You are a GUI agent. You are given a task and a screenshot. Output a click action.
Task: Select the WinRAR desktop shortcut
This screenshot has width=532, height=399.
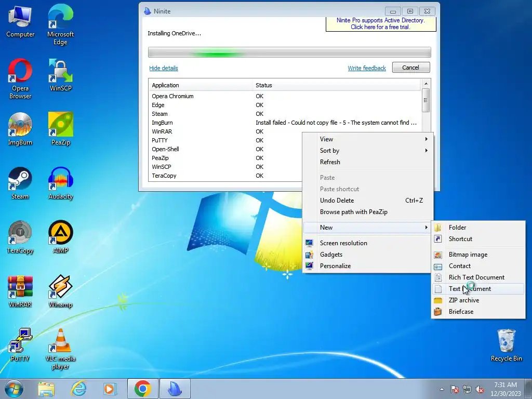pyautogui.click(x=20, y=291)
